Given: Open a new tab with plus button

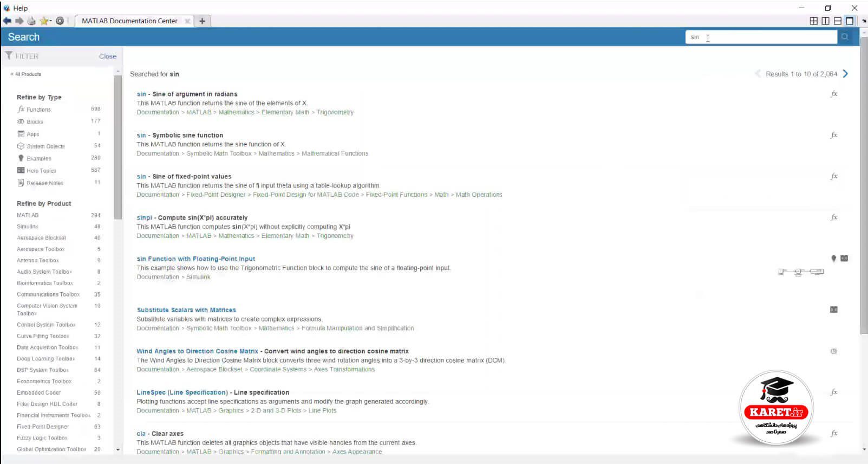Looking at the screenshot, I should 202,21.
